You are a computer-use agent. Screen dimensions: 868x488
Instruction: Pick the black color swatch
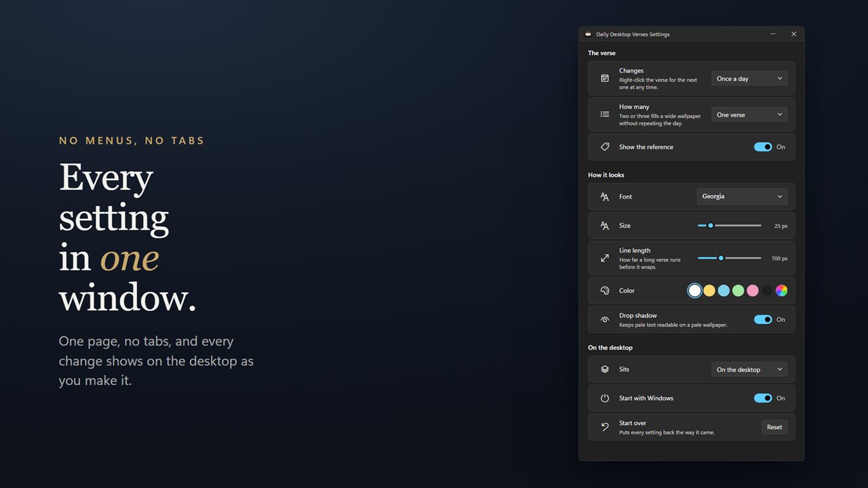(x=767, y=291)
